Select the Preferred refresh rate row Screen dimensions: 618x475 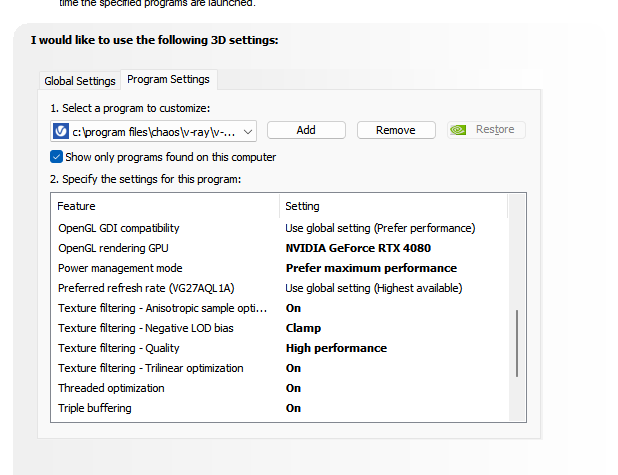pyautogui.click(x=146, y=288)
